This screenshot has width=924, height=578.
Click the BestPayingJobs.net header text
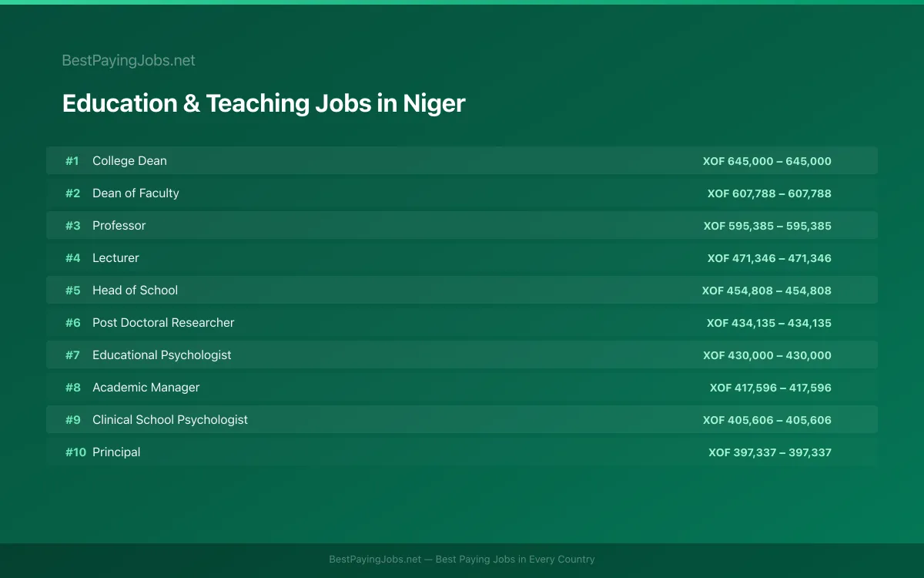tap(129, 60)
